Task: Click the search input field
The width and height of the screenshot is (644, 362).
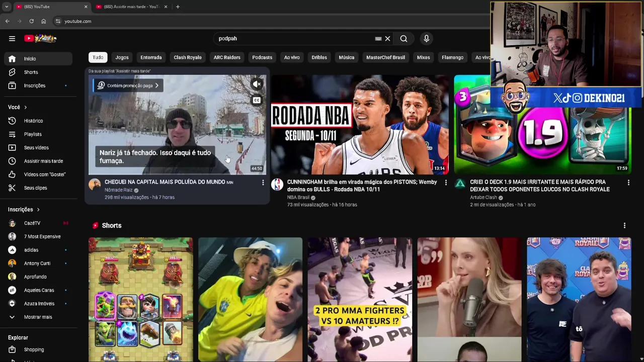Action: (294, 38)
